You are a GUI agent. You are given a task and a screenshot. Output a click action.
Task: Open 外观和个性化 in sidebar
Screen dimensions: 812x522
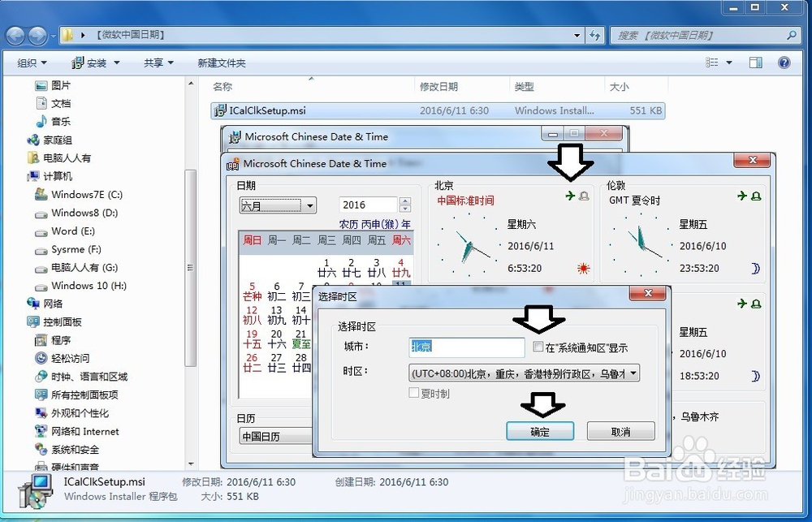71,413
